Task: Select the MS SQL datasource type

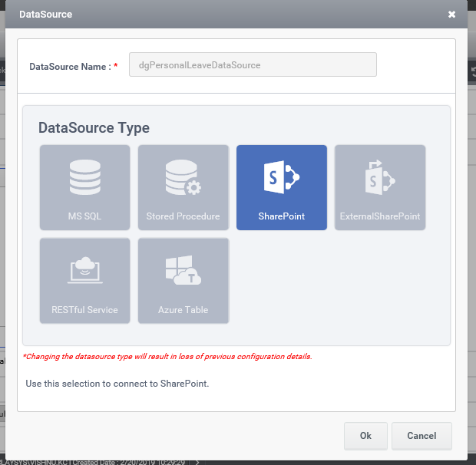Action: [84, 187]
